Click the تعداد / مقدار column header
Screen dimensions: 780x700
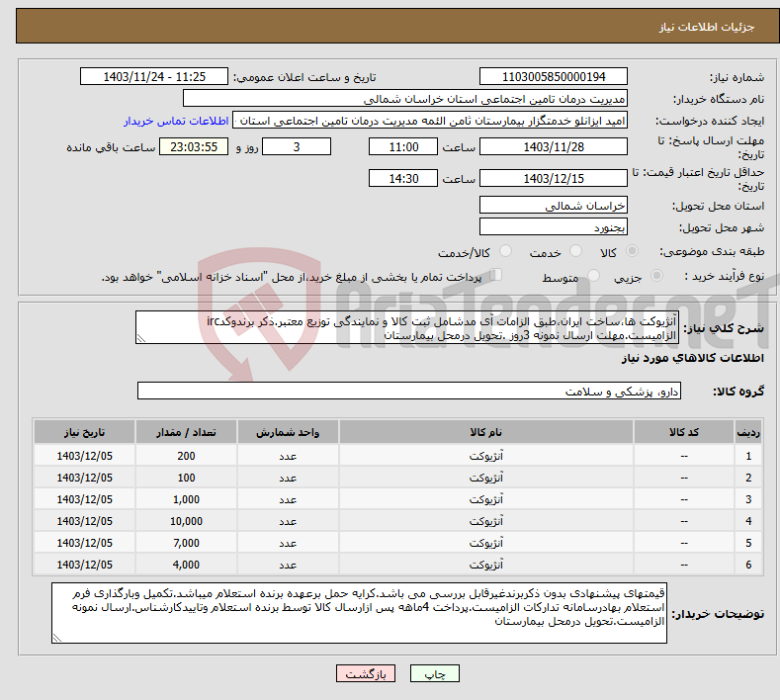(186, 432)
